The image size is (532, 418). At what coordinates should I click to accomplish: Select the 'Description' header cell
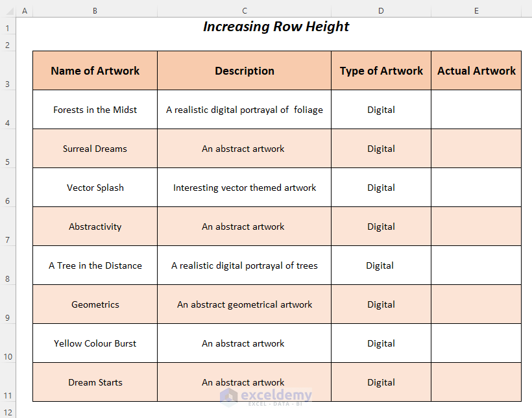click(245, 70)
